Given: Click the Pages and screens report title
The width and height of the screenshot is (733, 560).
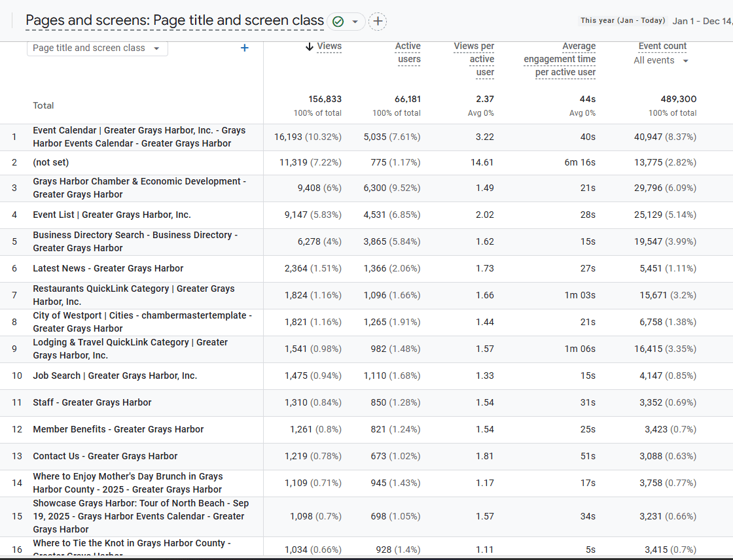Looking at the screenshot, I should 174,21.
